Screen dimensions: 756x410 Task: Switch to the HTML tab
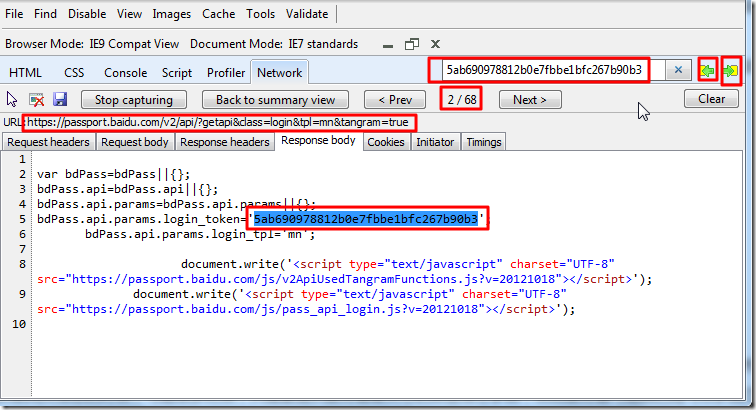[x=25, y=73]
